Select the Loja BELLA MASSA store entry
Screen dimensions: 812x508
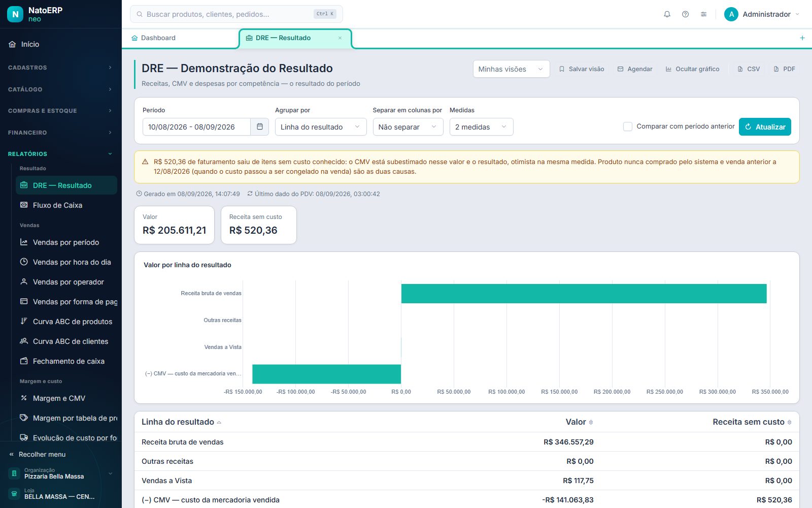tap(61, 494)
